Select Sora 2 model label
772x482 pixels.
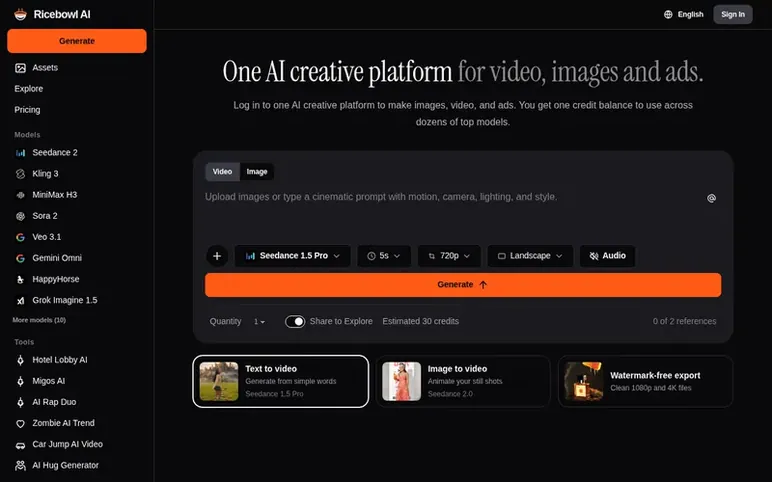tap(45, 216)
